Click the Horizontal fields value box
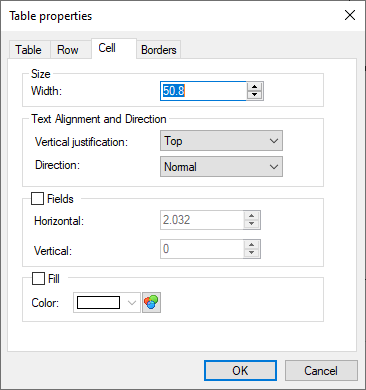Screen dimensions: 366x390 coord(202,220)
